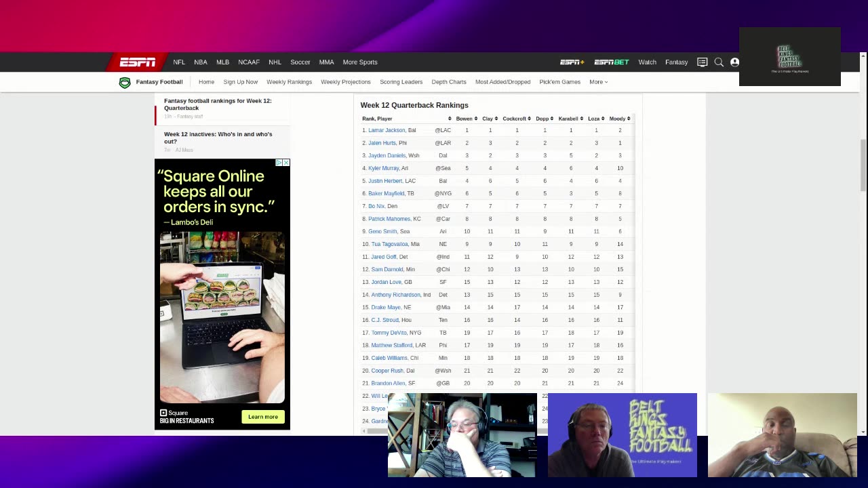Open the ESPN home logo
Screen dimensions: 868x488
pos(138,62)
